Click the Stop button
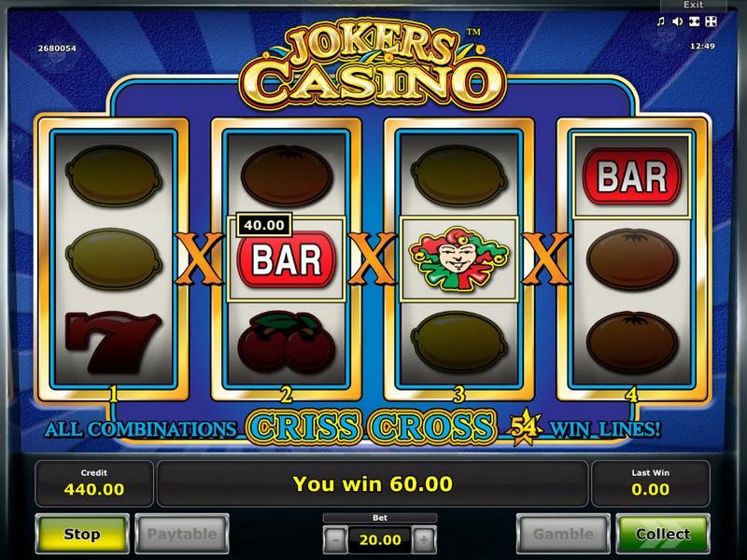This screenshot has height=560, width=747. (x=82, y=534)
